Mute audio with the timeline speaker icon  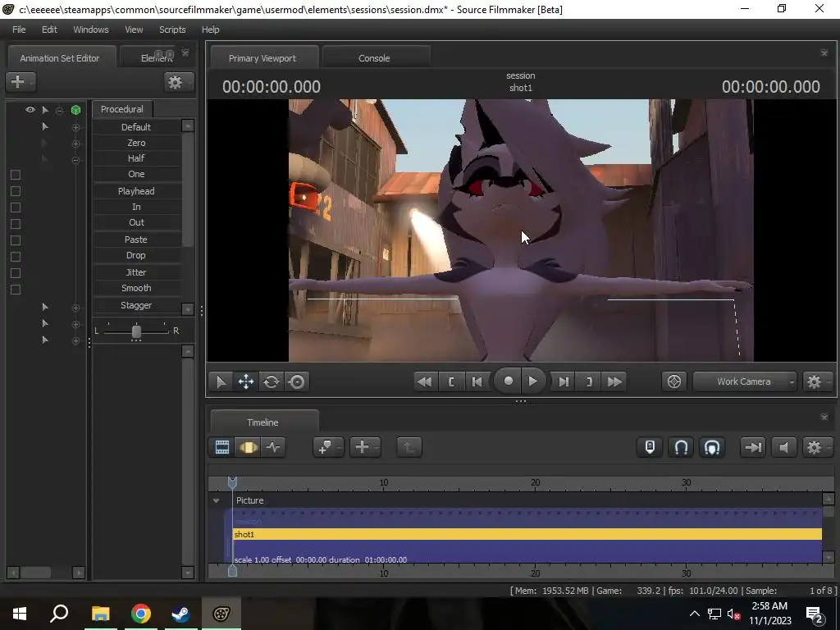(x=783, y=447)
